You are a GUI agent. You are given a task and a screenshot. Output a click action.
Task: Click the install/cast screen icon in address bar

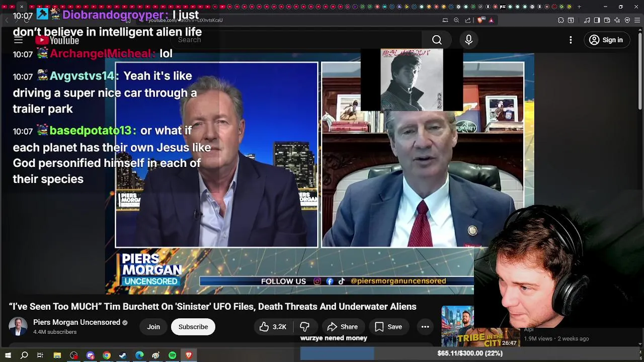tap(445, 20)
